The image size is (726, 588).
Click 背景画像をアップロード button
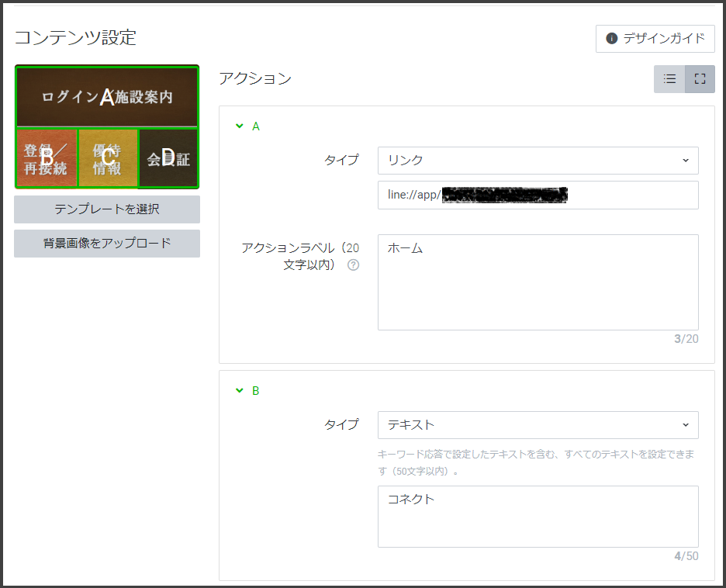[107, 244]
